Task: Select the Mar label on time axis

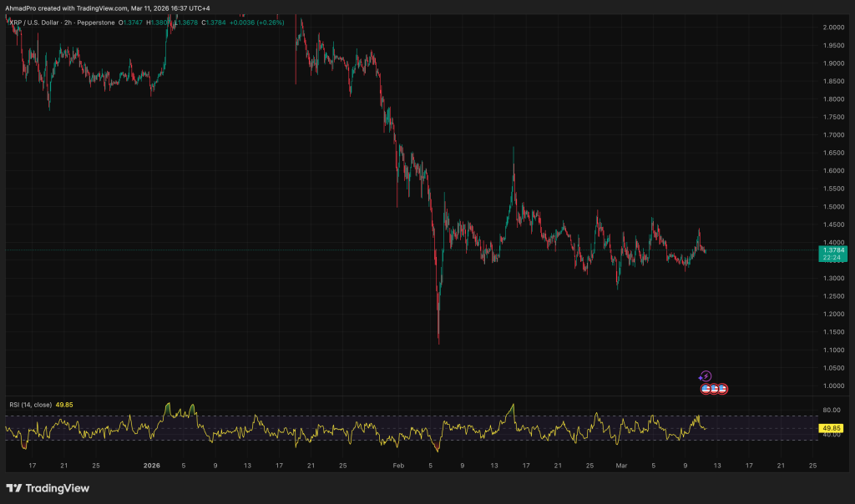Action: coord(620,465)
